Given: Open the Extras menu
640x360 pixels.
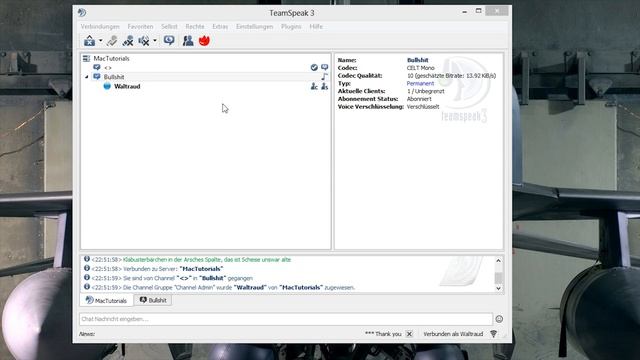Looking at the screenshot, I should pyautogui.click(x=220, y=27).
